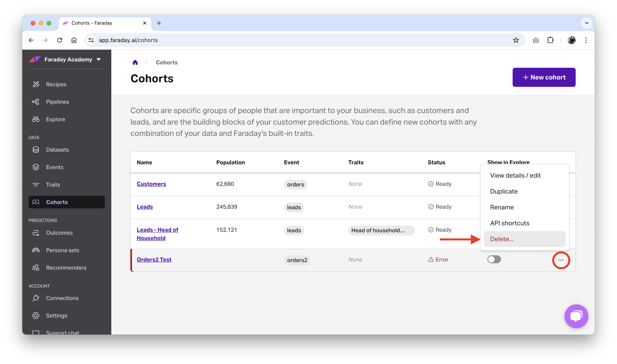Select the Datasets database icon

pyautogui.click(x=36, y=150)
